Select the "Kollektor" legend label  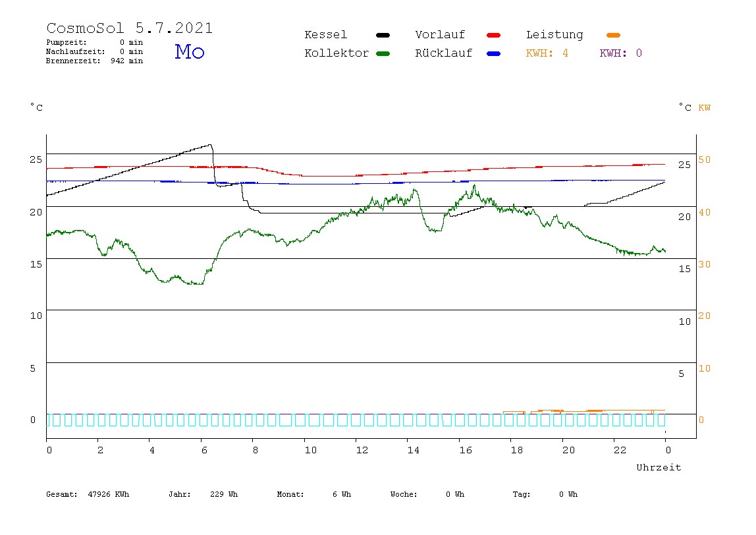337,53
